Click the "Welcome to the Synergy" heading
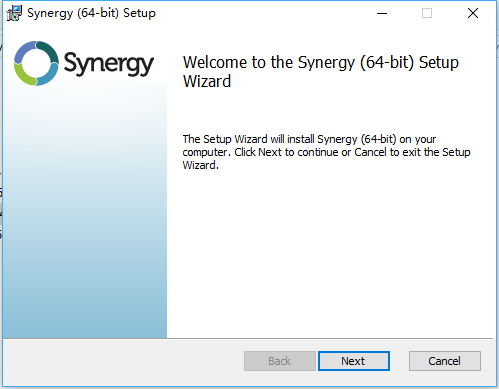 (268, 62)
